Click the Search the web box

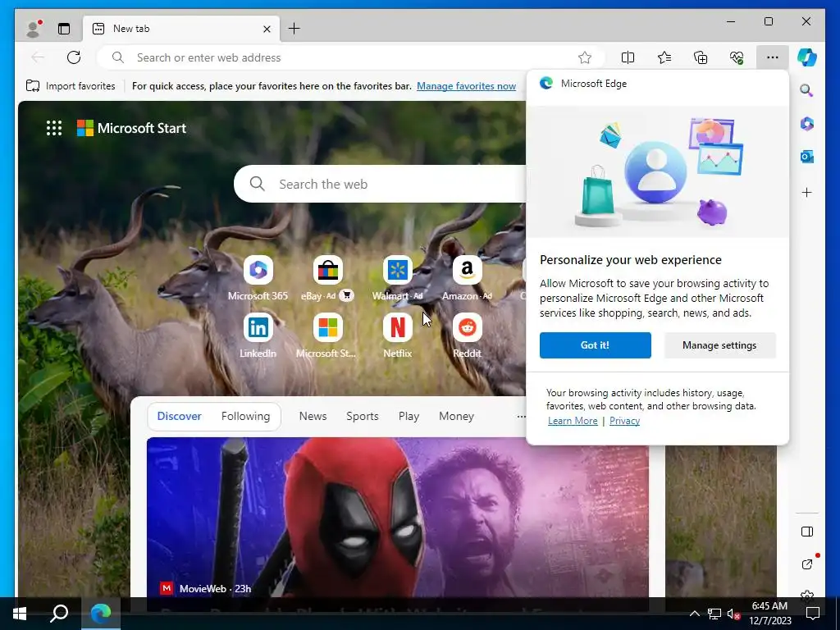click(x=381, y=184)
